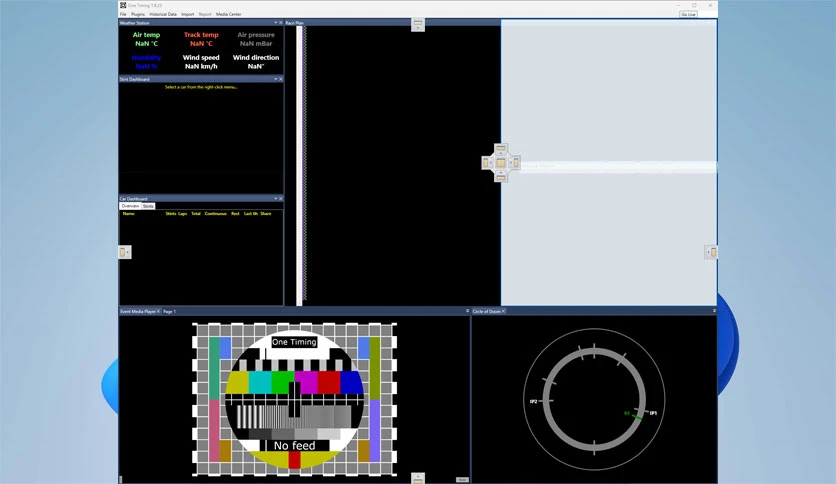Click the Name column header

pos(128,214)
